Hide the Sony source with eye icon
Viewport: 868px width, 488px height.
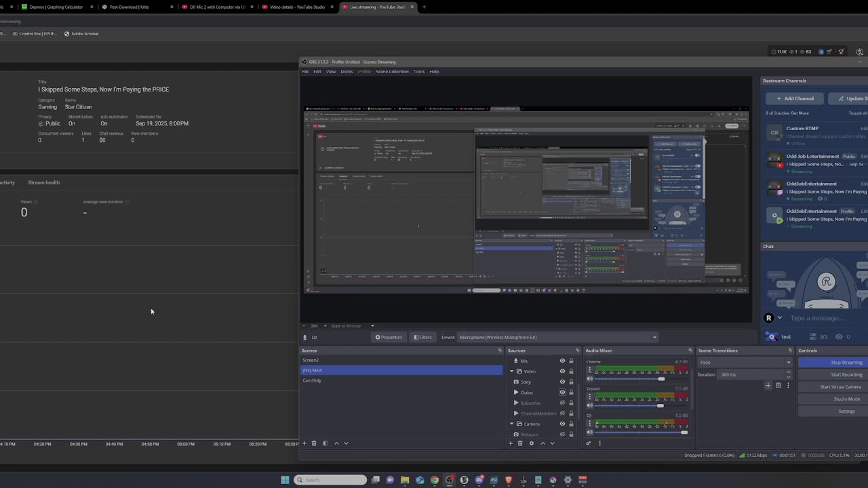tap(562, 382)
